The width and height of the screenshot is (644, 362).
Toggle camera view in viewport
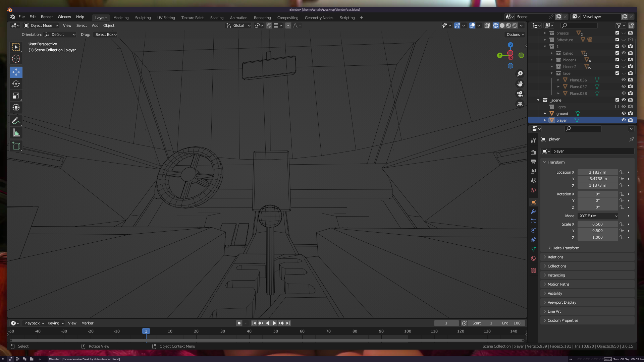pyautogui.click(x=520, y=94)
